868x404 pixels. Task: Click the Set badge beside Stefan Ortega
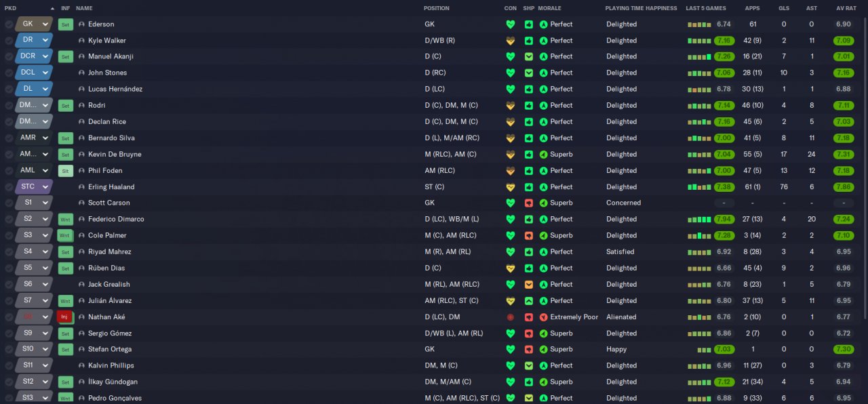point(65,350)
